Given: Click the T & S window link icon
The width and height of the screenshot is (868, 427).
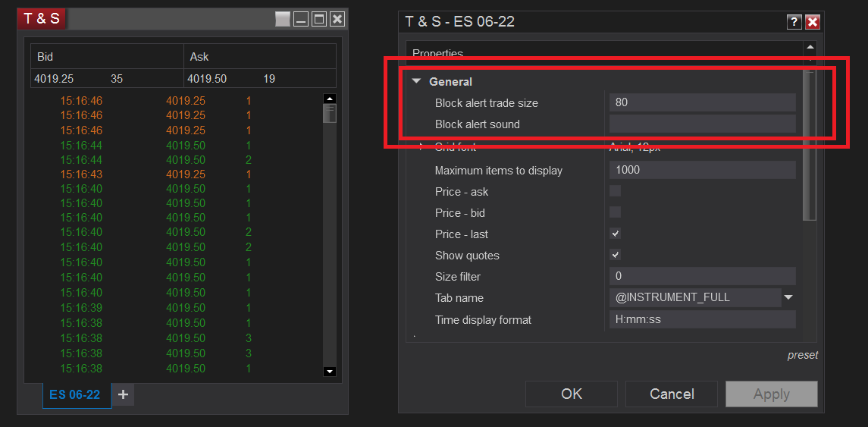Looking at the screenshot, I should point(283,20).
